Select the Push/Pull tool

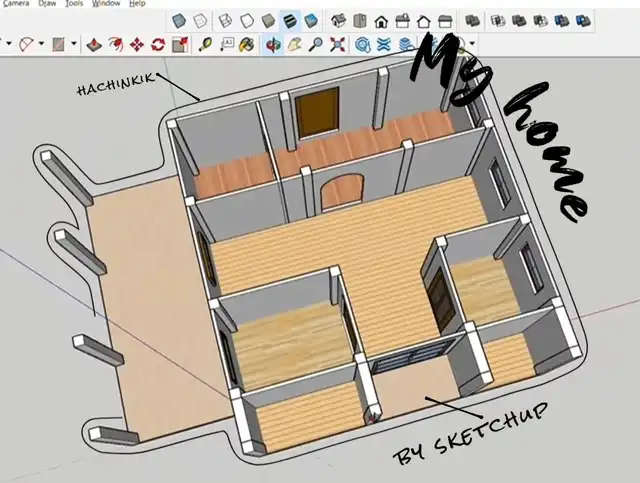click(92, 44)
